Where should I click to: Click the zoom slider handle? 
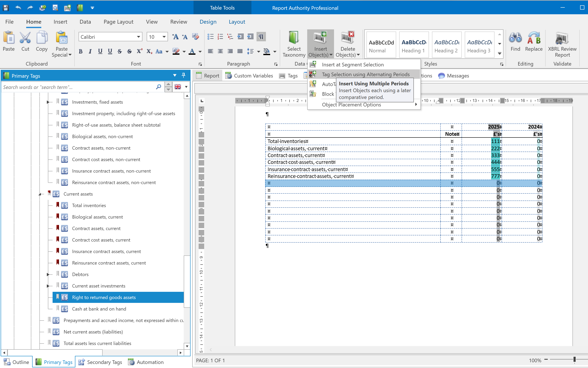click(574, 359)
